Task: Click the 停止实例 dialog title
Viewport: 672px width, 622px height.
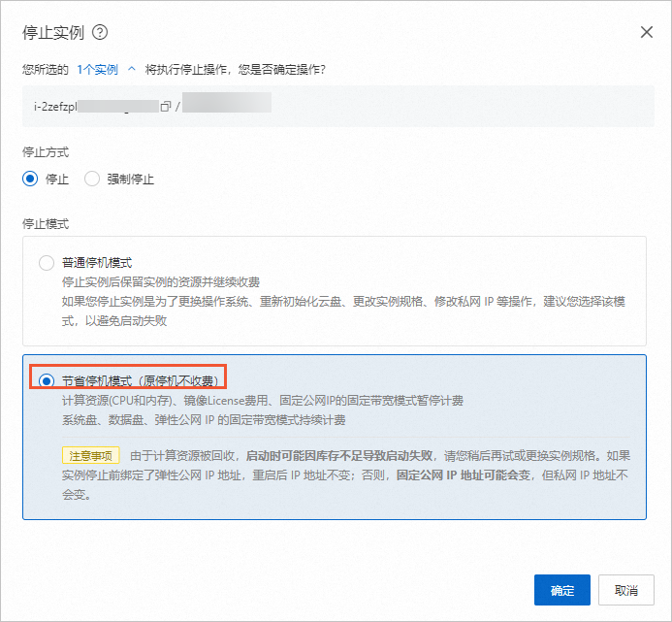Action: point(51,32)
